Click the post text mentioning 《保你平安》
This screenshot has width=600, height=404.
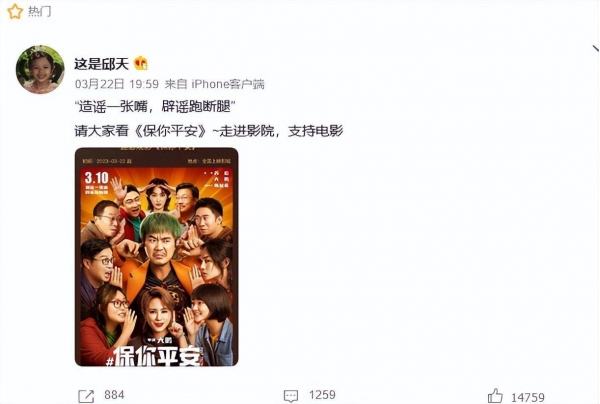pyautogui.click(x=209, y=131)
